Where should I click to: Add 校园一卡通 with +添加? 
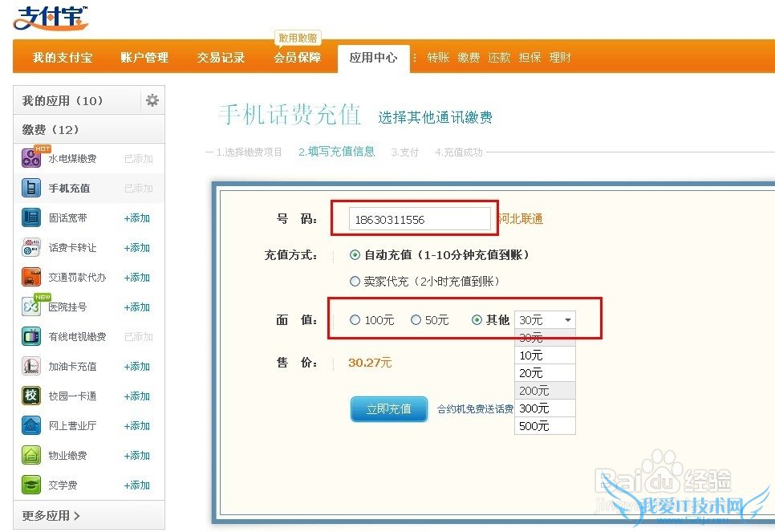137,396
